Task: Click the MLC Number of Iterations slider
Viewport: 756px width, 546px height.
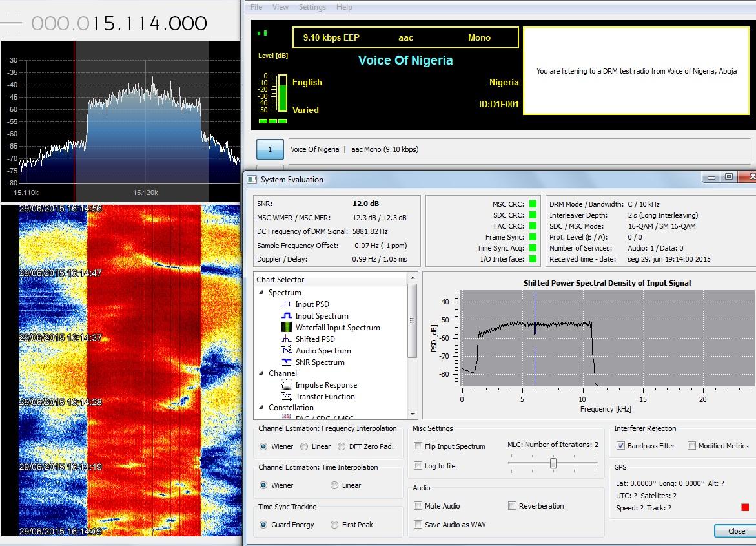Action: click(553, 463)
